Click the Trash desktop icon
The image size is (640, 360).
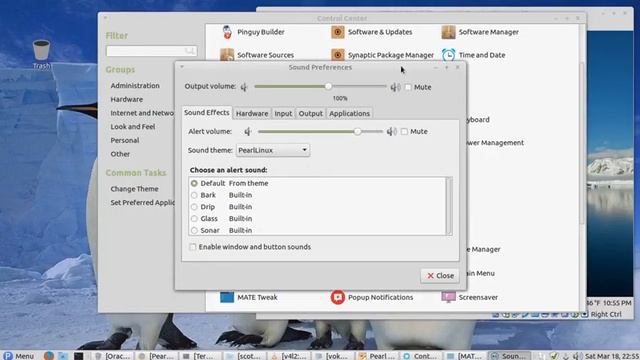tap(41, 54)
